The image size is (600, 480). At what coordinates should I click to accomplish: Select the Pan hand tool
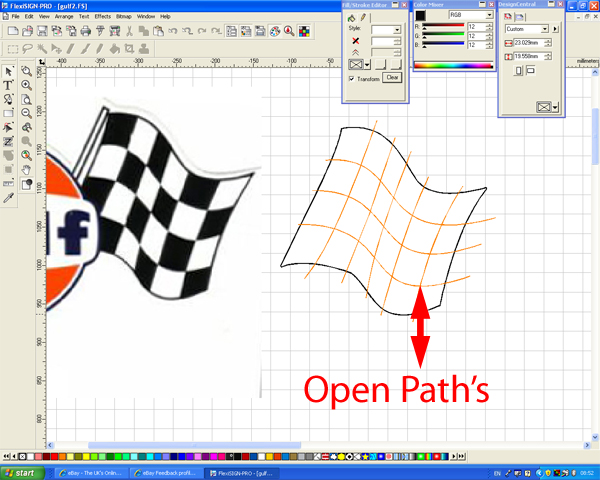point(26,170)
